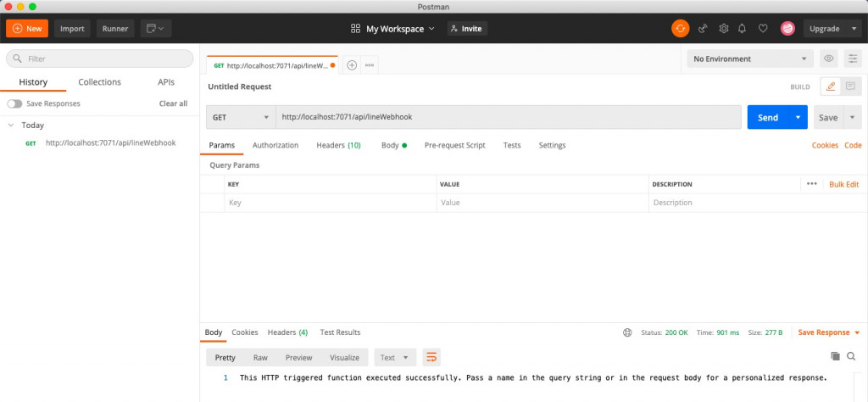
Task: Click the query param Key field
Action: pyautogui.click(x=331, y=203)
